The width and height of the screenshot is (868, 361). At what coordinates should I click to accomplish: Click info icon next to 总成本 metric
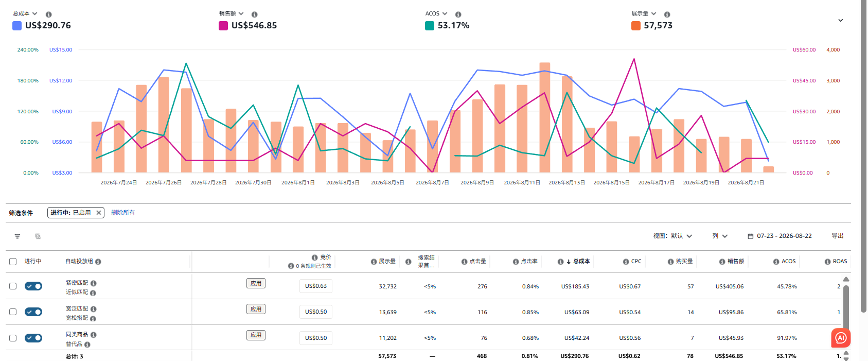coord(48,14)
